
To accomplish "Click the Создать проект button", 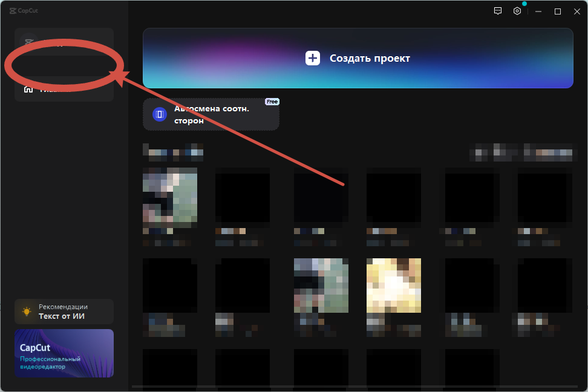I will (x=358, y=58).
